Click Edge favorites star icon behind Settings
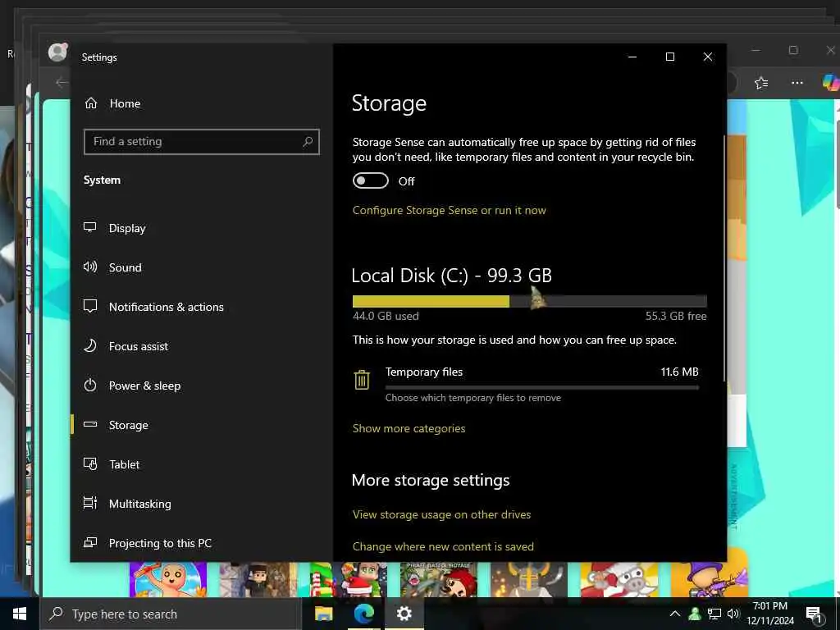The height and width of the screenshot is (630, 840). point(761,83)
